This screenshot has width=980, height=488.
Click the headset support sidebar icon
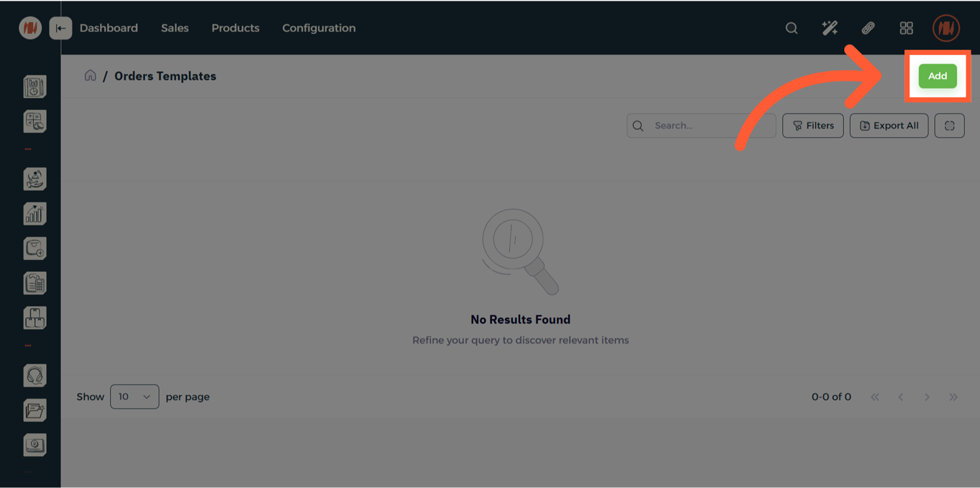coord(35,376)
